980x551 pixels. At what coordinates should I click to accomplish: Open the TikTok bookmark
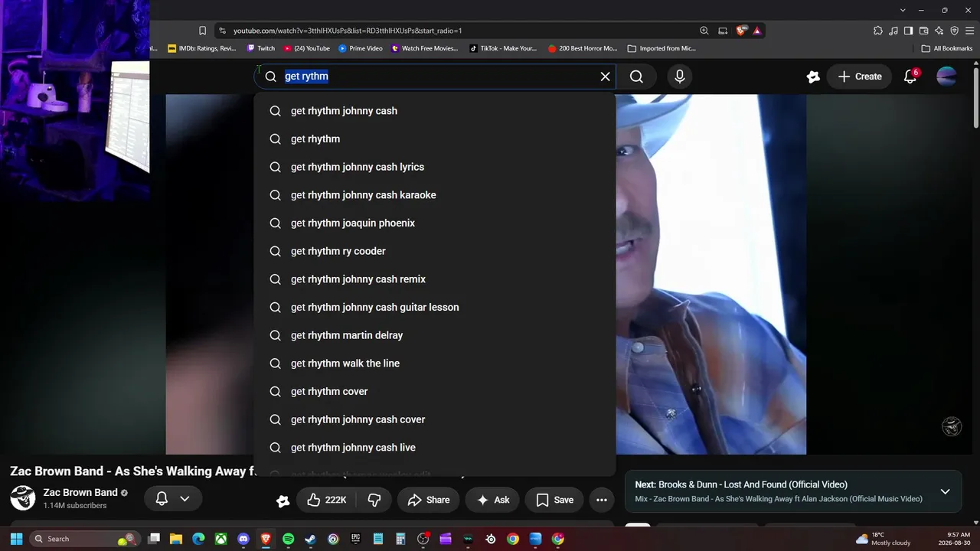[x=504, y=48]
